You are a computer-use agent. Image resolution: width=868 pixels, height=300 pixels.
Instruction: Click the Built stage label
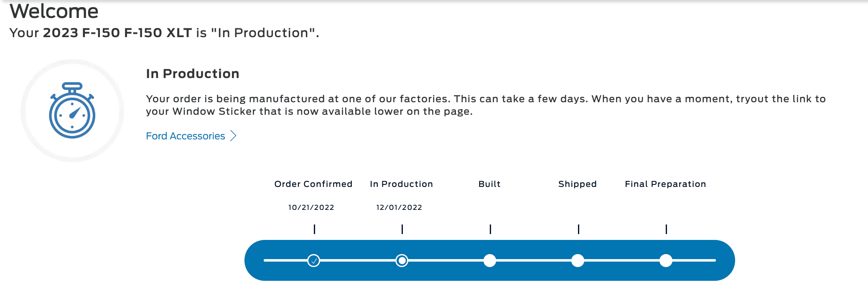489,184
